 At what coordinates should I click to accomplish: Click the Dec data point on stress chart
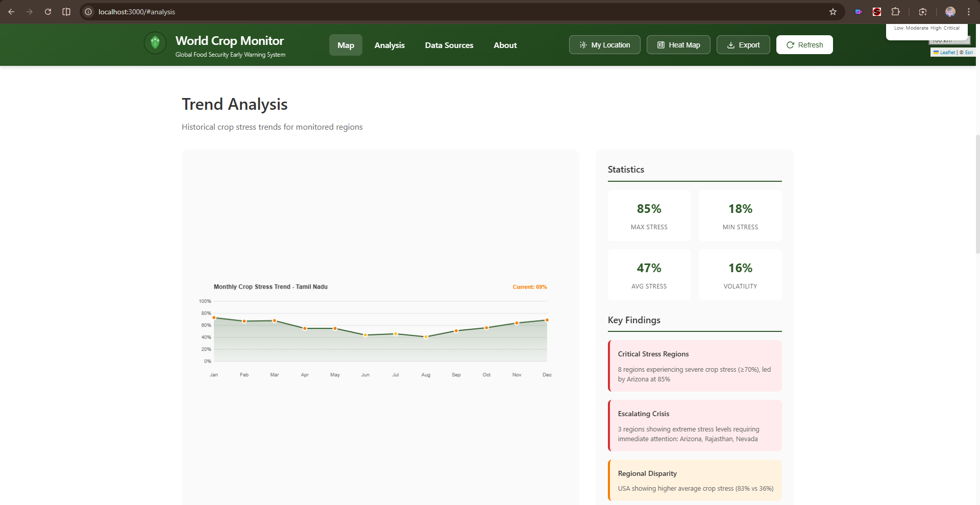pyautogui.click(x=547, y=320)
